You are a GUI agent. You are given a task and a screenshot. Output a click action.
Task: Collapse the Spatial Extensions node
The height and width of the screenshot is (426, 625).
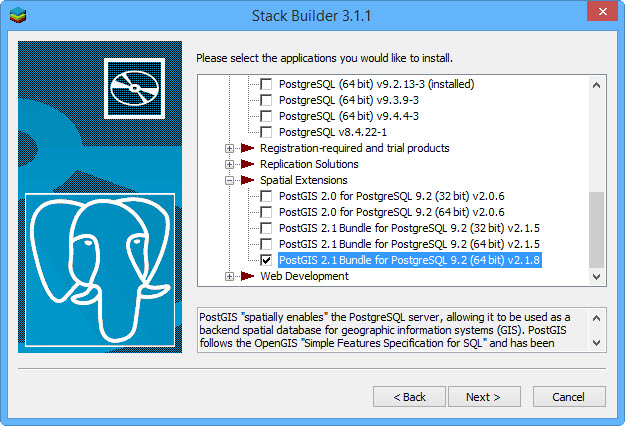[x=229, y=181]
